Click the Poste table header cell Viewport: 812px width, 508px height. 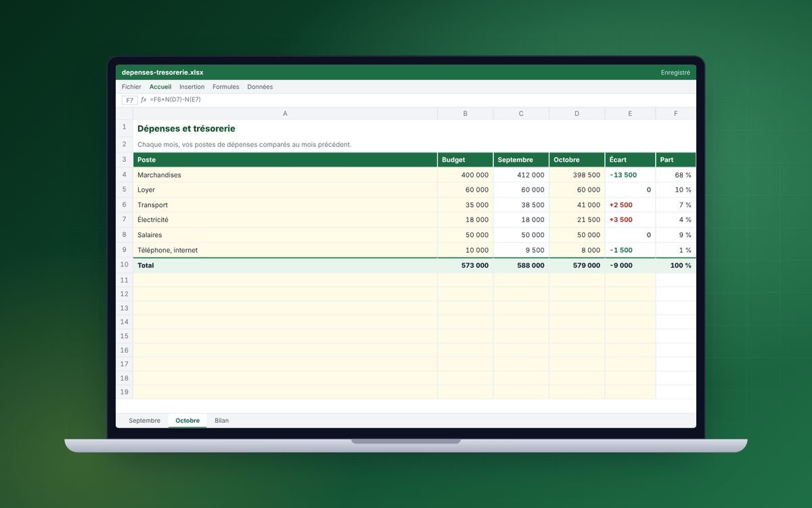point(285,160)
